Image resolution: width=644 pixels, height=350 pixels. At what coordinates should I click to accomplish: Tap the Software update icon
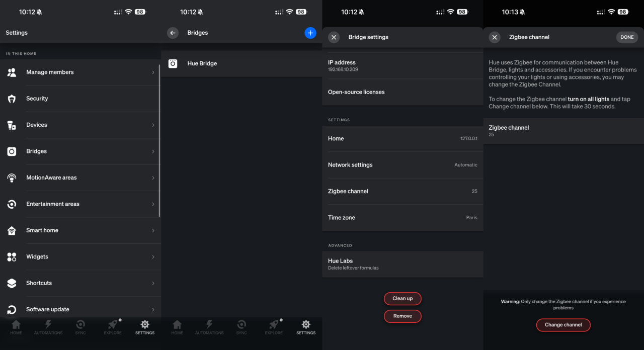(x=12, y=309)
